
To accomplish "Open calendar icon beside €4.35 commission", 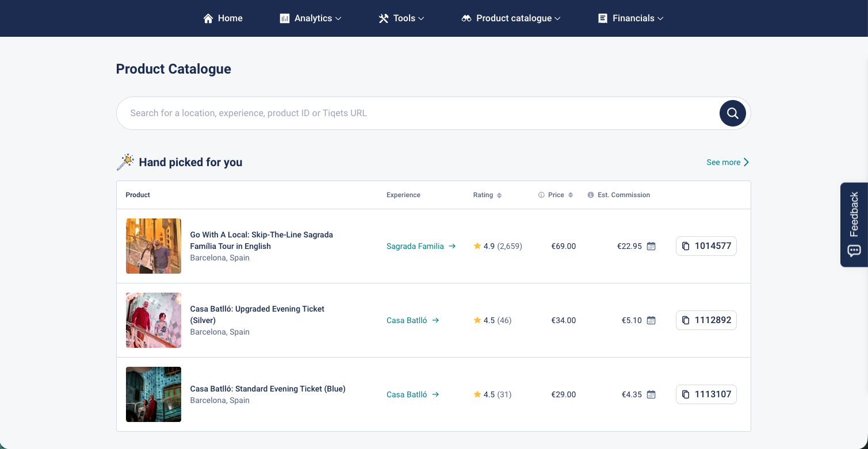I will pyautogui.click(x=651, y=394).
